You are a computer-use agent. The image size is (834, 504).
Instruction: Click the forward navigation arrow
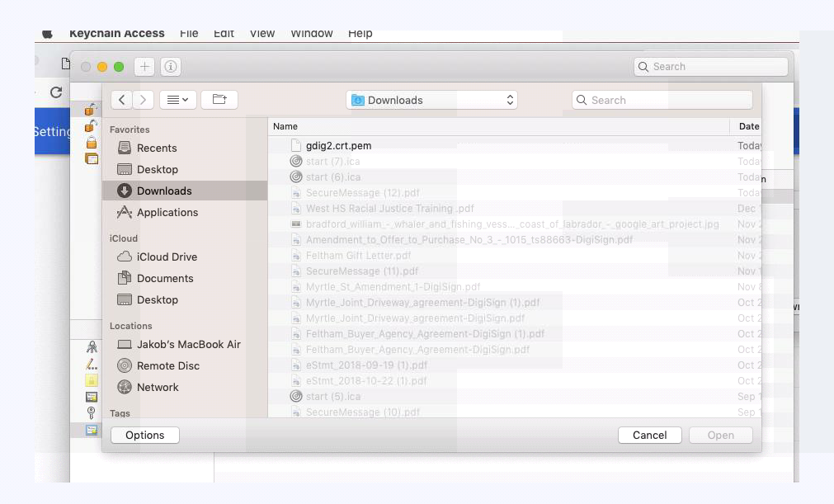[144, 100]
